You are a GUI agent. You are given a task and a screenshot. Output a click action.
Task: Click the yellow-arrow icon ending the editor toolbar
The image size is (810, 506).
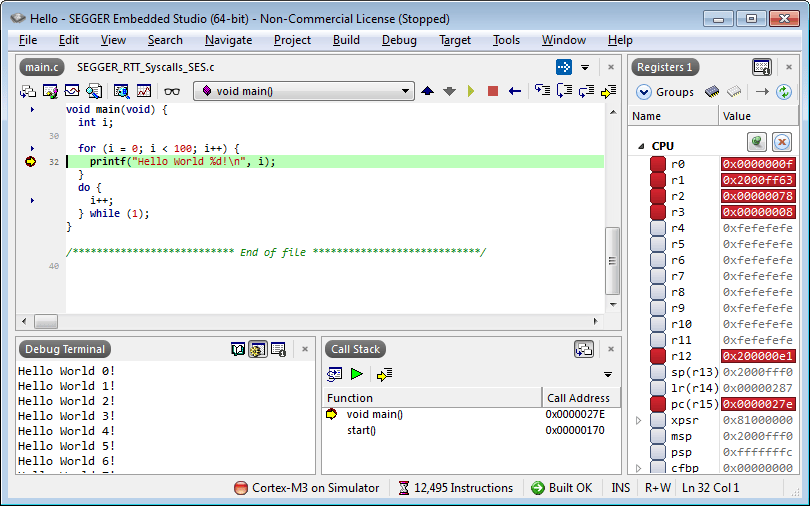pos(609,91)
